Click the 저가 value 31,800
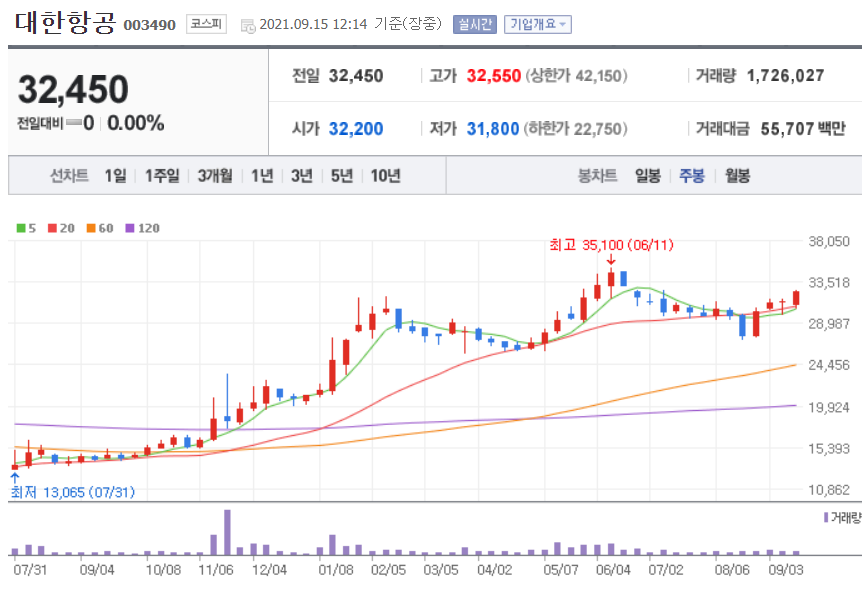This screenshot has width=862, height=594. coord(493,129)
